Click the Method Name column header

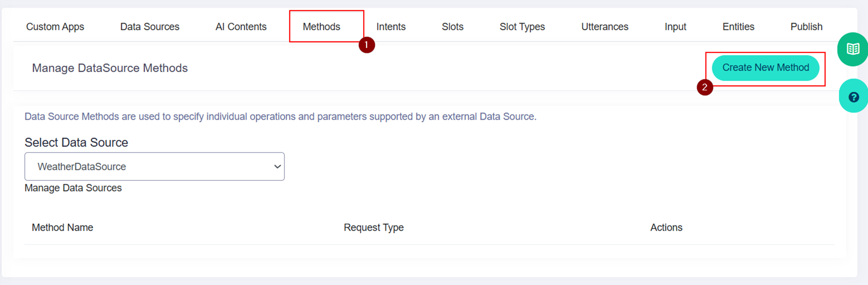pos(62,228)
